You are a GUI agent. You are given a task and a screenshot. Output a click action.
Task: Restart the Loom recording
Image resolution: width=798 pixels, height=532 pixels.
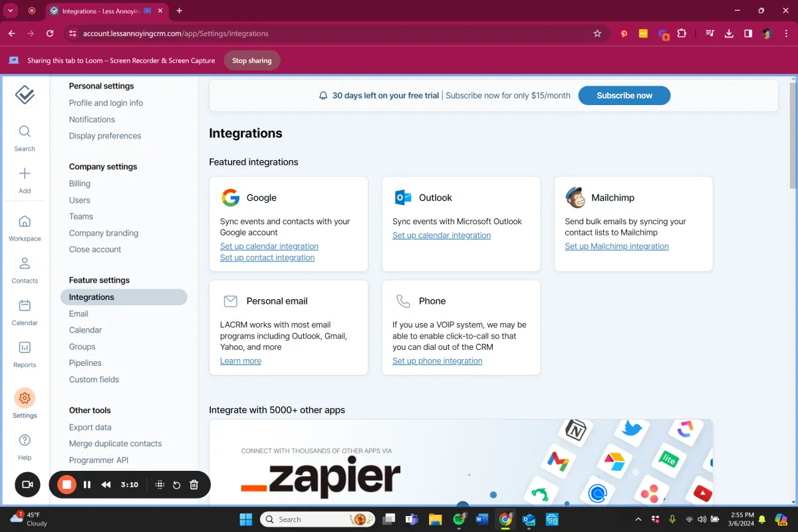tap(176, 485)
